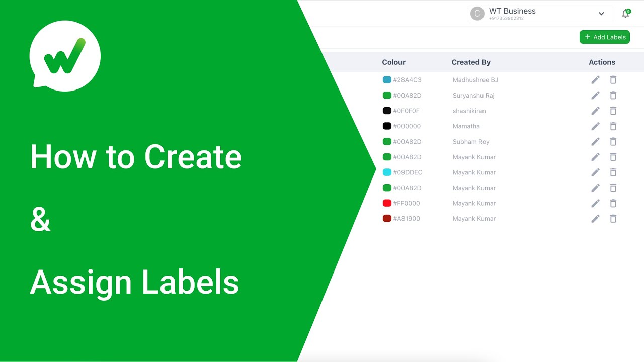This screenshot has width=644, height=362.
Task: Click the Created By column header
Action: pyautogui.click(x=471, y=62)
